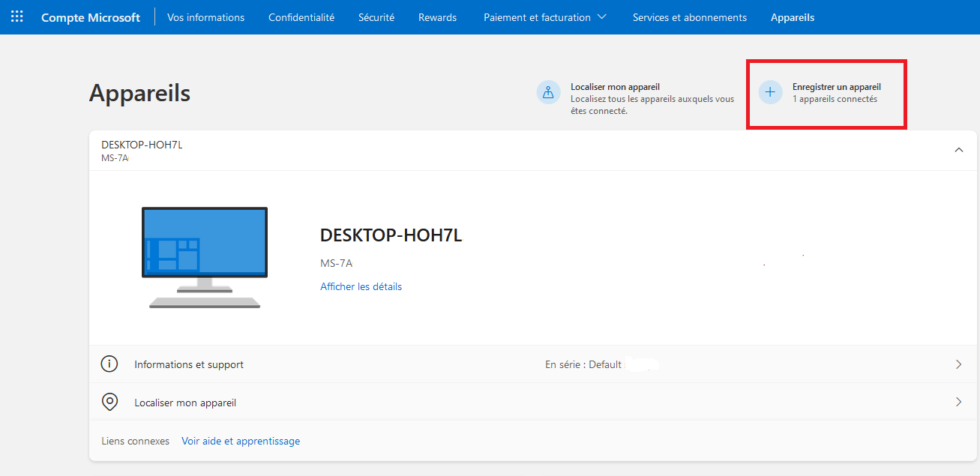Click Localiser mon appareil header text
This screenshot has width=980, height=476.
coord(615,87)
